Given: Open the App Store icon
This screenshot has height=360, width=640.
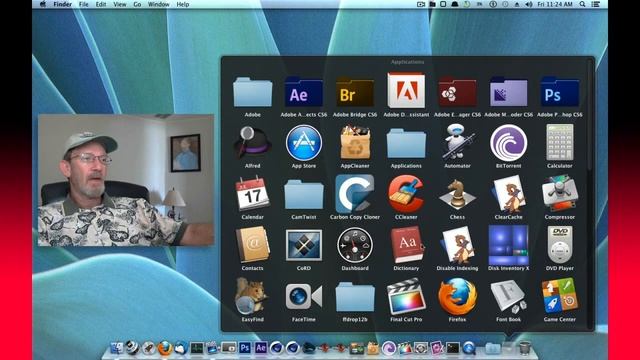Looking at the screenshot, I should point(304,143).
